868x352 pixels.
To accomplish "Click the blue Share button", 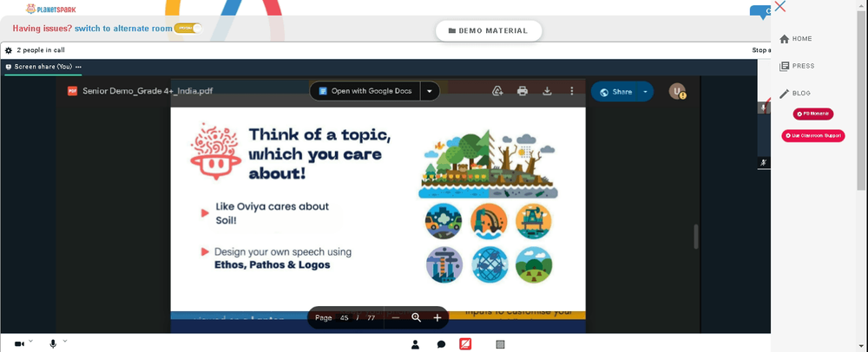I will click(615, 92).
